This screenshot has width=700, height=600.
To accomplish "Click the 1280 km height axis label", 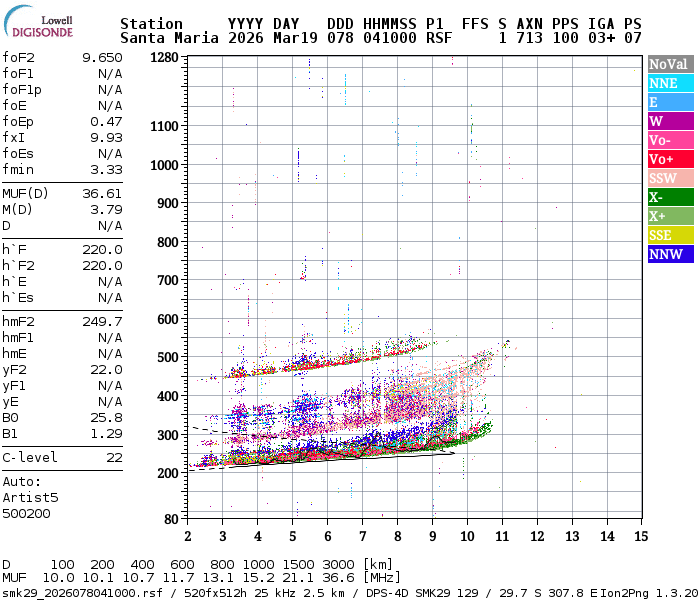I will tap(164, 58).
